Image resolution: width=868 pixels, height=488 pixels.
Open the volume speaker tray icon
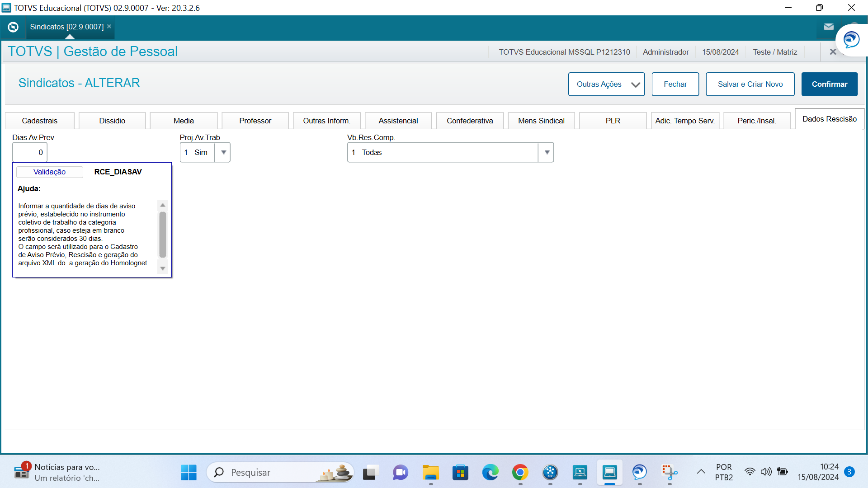pyautogui.click(x=766, y=472)
